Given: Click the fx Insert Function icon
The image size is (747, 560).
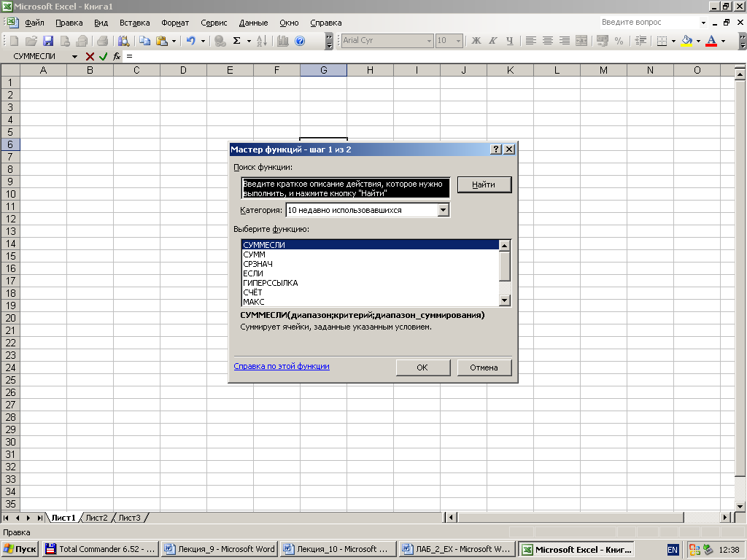Looking at the screenshot, I should click(x=117, y=56).
